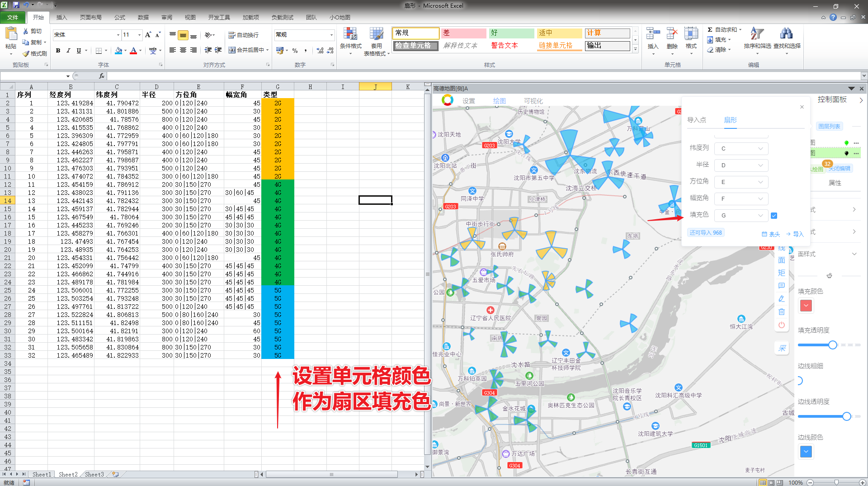The image size is (868, 486).
Task: Click the fill opacity (填充透明度) slider handle
Action: coord(833,345)
